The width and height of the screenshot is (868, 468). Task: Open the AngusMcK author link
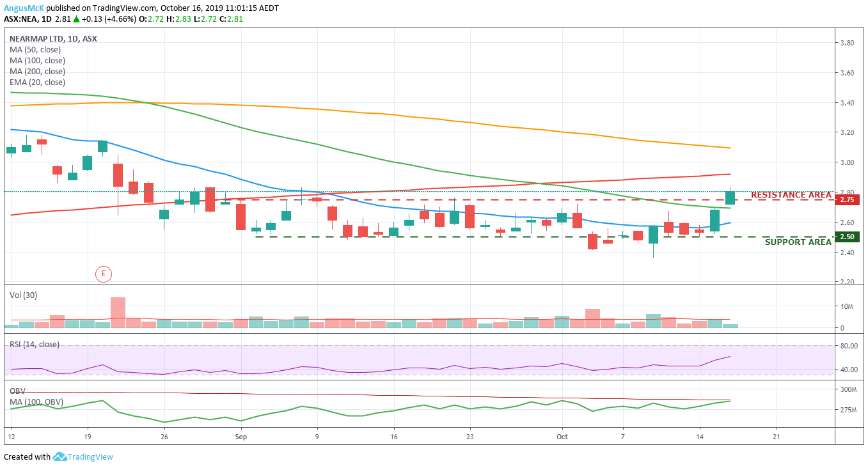coord(24,8)
